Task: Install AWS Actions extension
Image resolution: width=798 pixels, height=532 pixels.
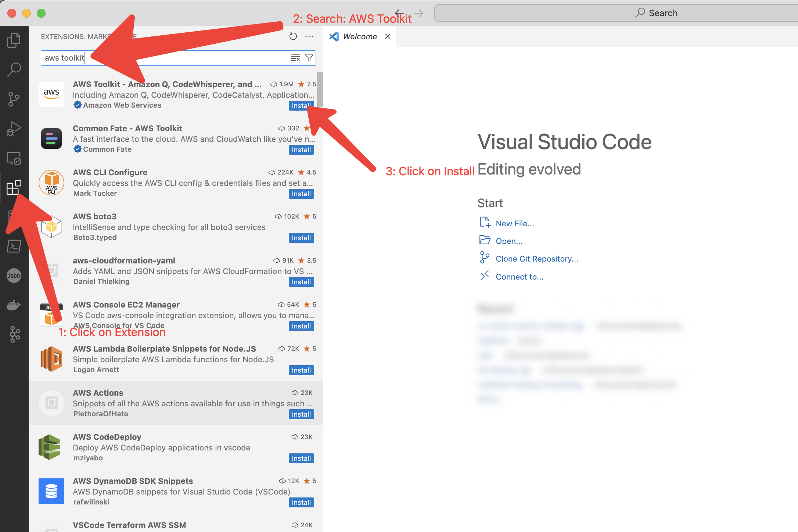Action: [x=301, y=414]
